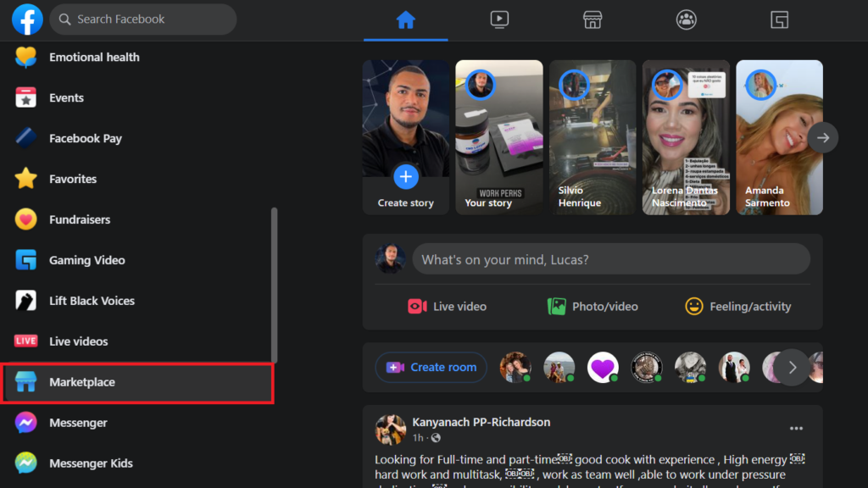
Task: Open the Gaming Video icon
Action: point(25,260)
